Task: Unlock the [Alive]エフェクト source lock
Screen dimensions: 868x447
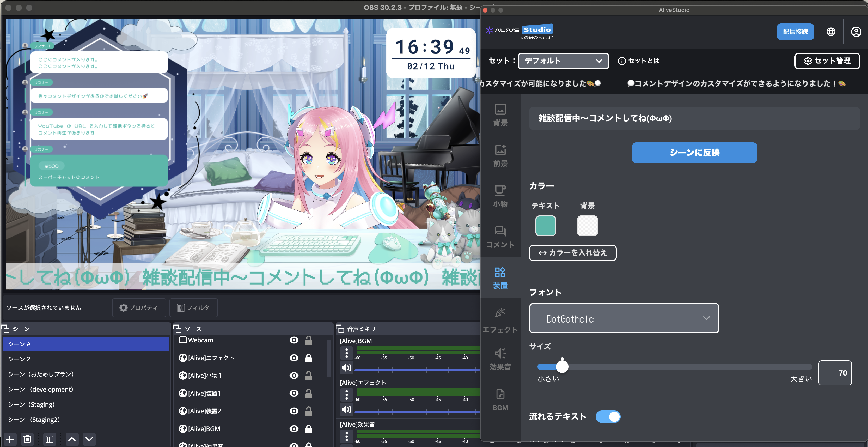Action: click(x=308, y=358)
